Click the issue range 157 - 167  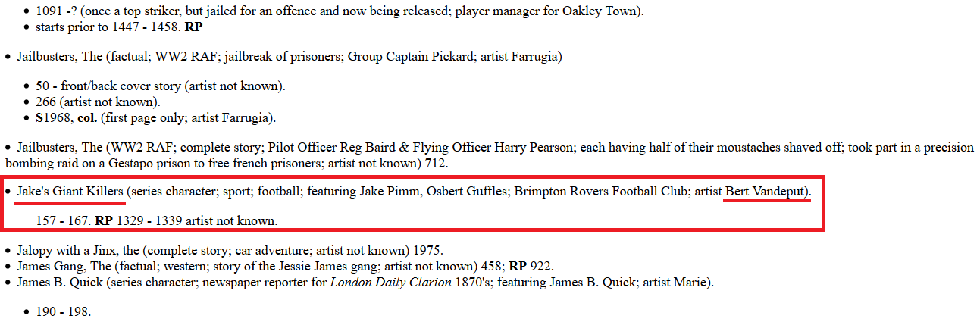(x=64, y=222)
